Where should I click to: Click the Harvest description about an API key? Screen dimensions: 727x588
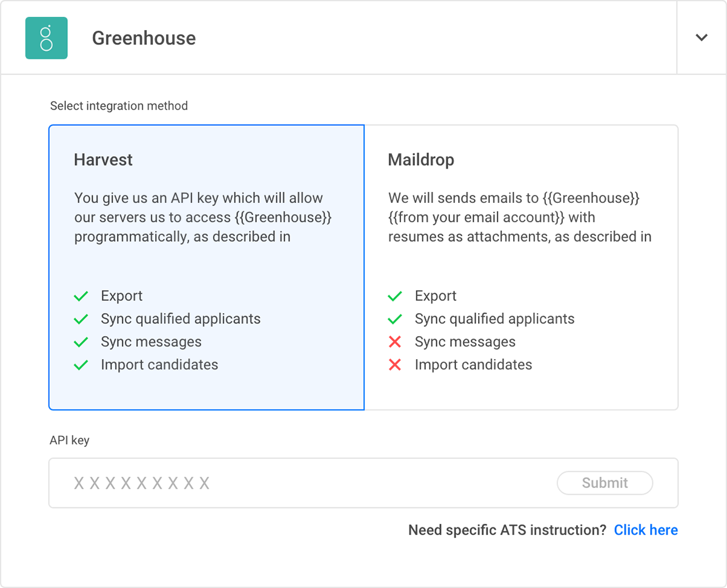(x=203, y=217)
